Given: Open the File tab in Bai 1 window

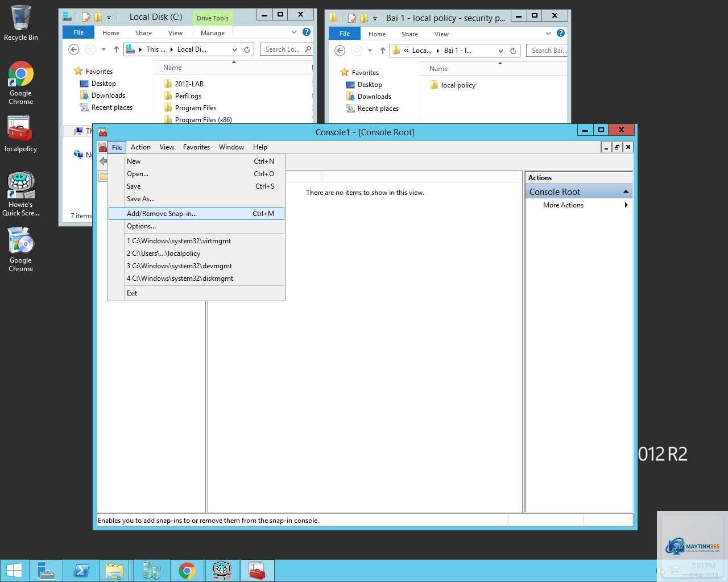Looking at the screenshot, I should pyautogui.click(x=345, y=34).
